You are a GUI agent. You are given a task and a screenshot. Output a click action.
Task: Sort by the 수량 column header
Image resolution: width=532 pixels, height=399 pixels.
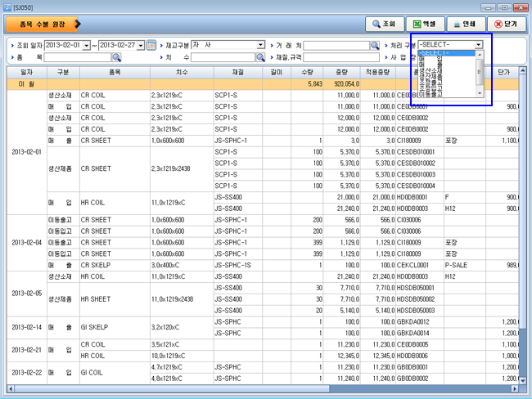[x=307, y=73]
